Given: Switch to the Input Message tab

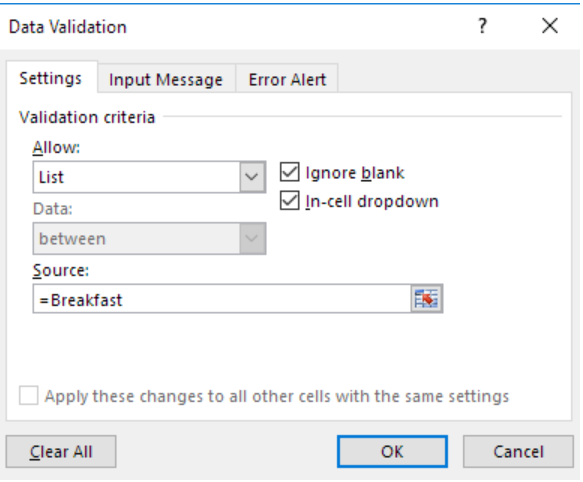Looking at the screenshot, I should coord(166,80).
